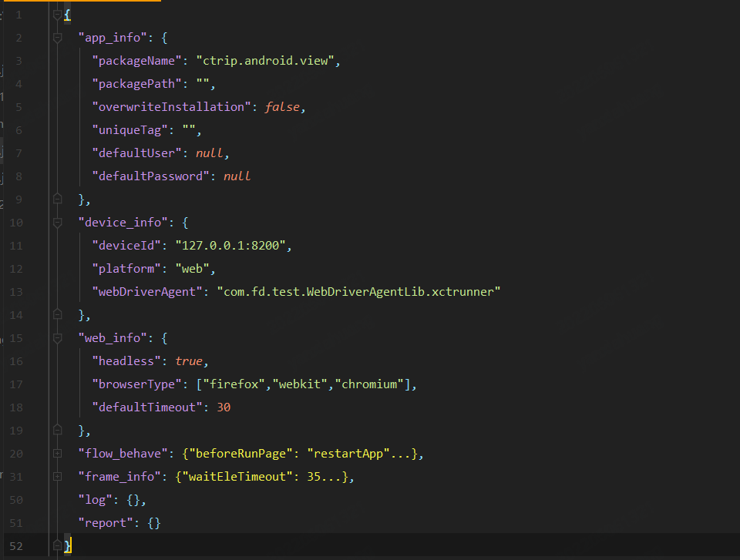The image size is (740, 560).
Task: Click the "defaultPassword" key
Action: click(x=150, y=176)
